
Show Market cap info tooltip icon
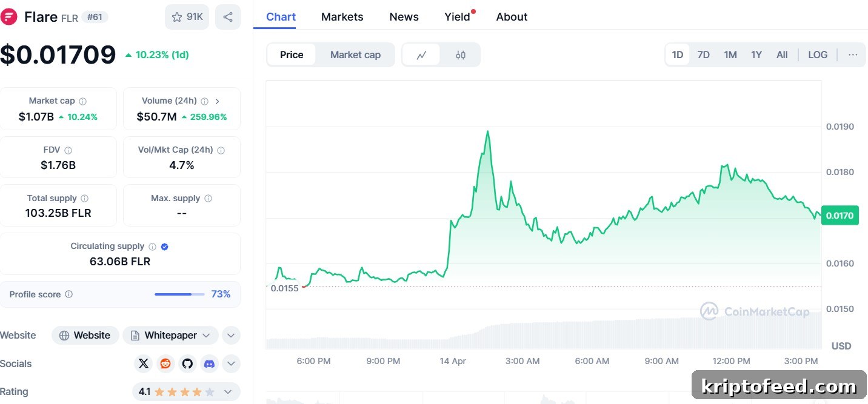(83, 101)
